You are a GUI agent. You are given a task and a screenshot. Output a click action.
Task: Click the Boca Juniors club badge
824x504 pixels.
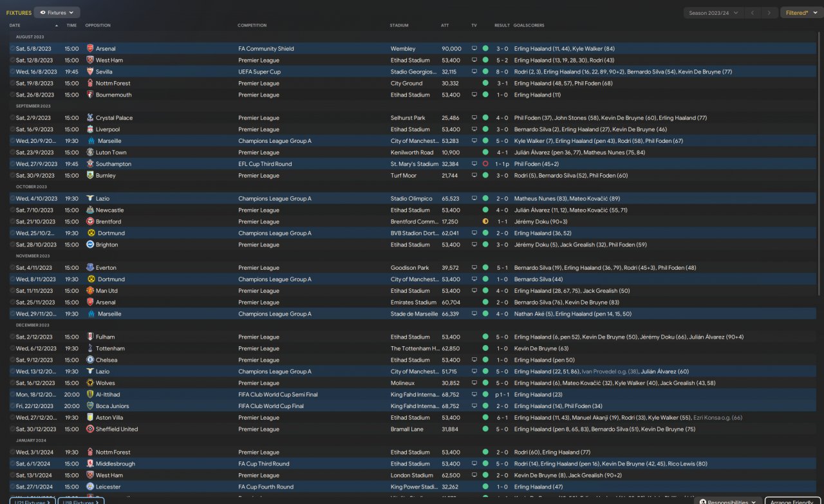[90, 406]
